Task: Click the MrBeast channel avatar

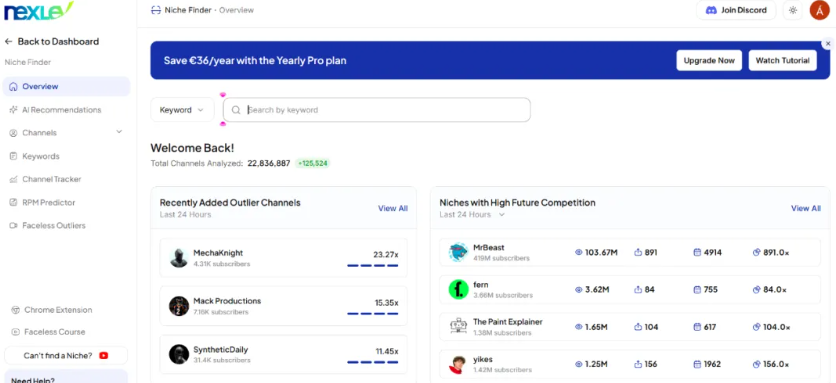Action: click(459, 252)
